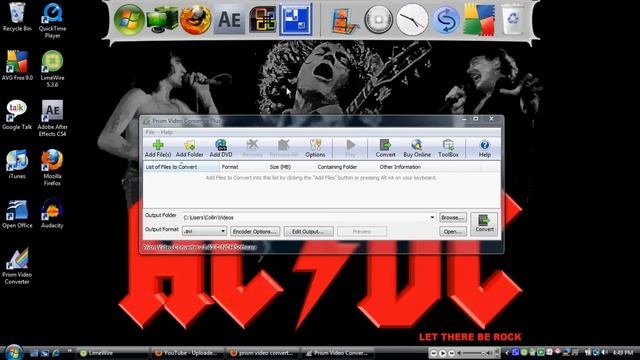Select the Mozilla Firefox desktop icon

(52, 167)
